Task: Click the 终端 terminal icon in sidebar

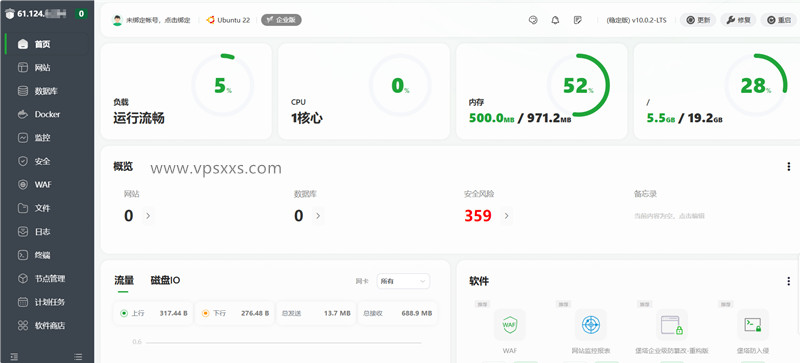Action: 22,255
